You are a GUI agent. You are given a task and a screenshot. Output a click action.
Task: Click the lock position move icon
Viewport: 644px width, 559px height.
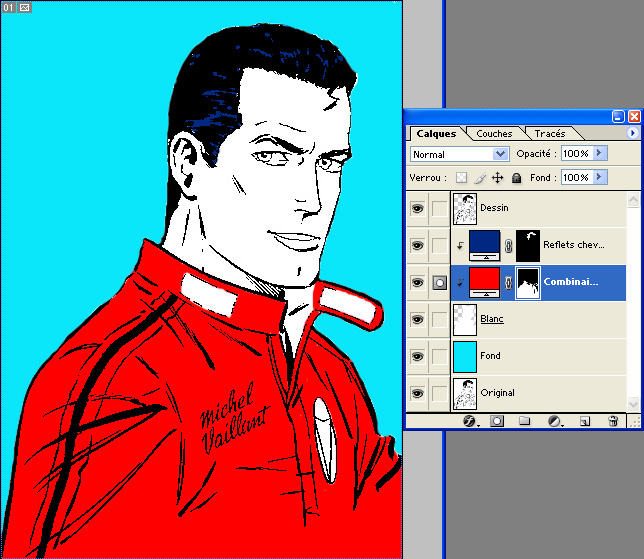pyautogui.click(x=497, y=177)
